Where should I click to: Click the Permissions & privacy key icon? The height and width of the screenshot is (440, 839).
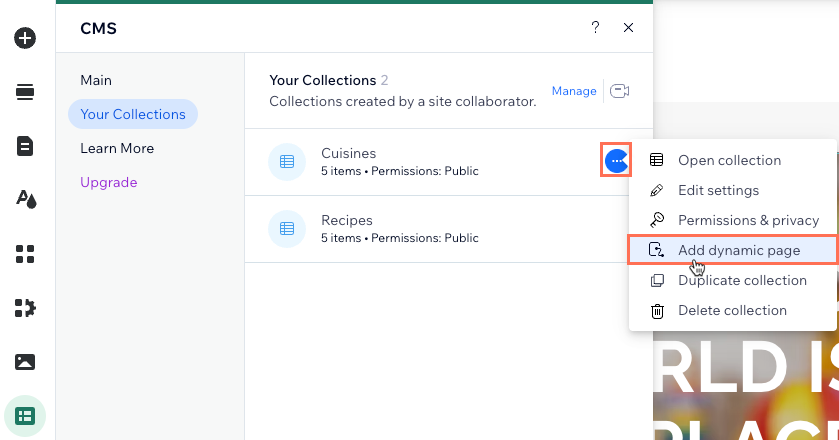[x=657, y=220]
